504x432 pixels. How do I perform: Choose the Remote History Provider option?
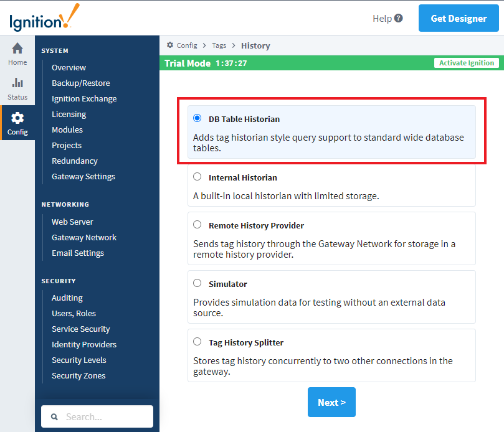[x=197, y=225]
